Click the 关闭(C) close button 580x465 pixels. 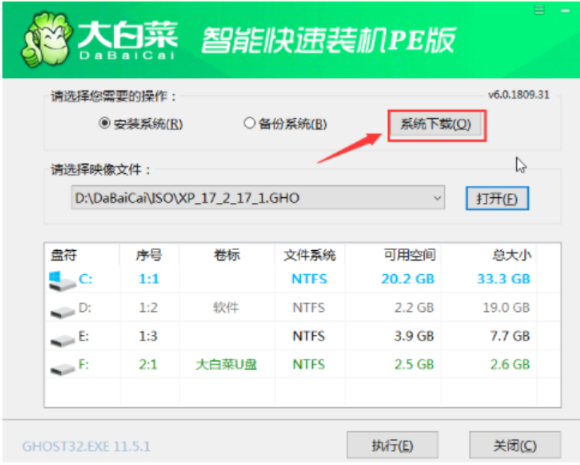(515, 445)
